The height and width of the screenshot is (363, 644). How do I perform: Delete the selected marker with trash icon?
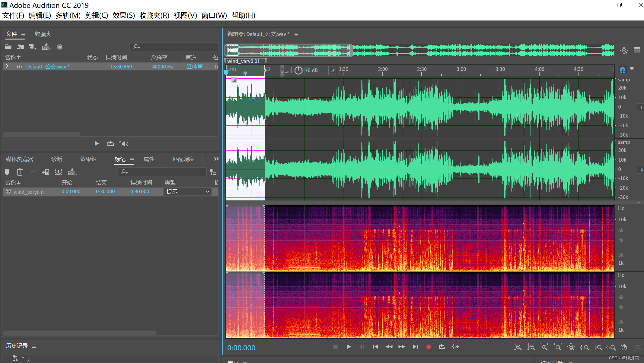click(20, 172)
